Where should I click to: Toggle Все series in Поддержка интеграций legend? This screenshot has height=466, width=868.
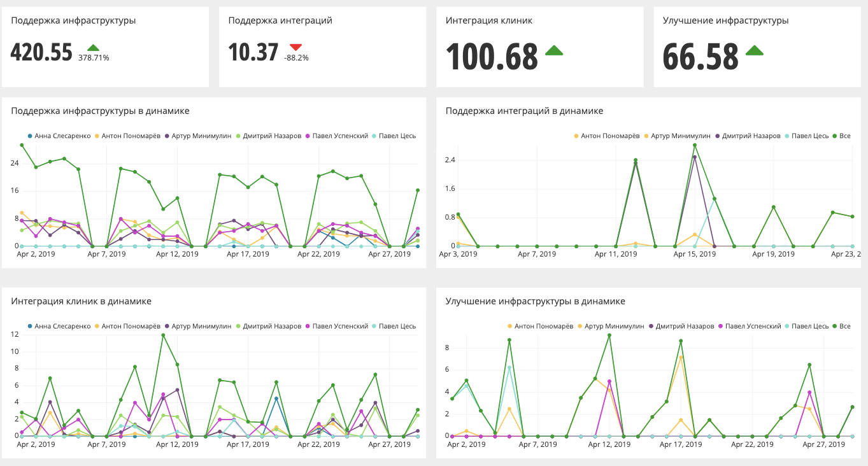(841, 136)
